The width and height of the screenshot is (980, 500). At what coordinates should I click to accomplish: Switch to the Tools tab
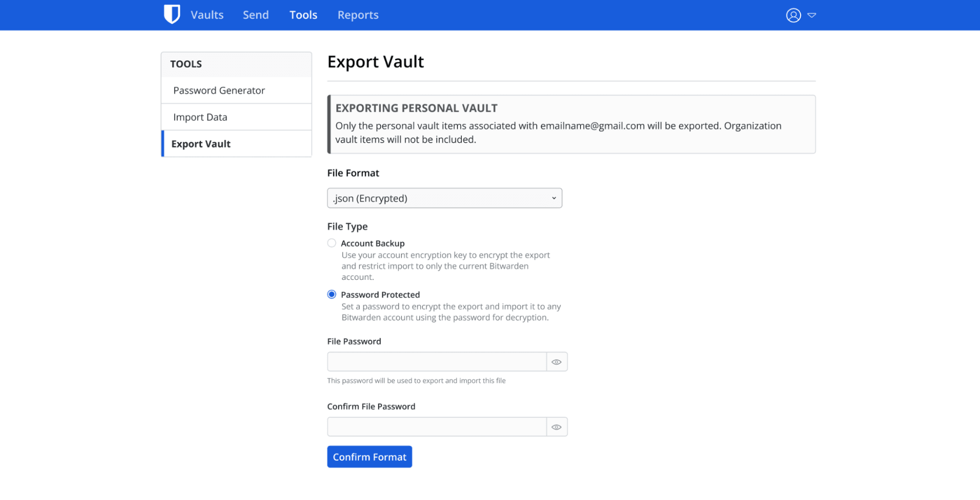click(303, 15)
